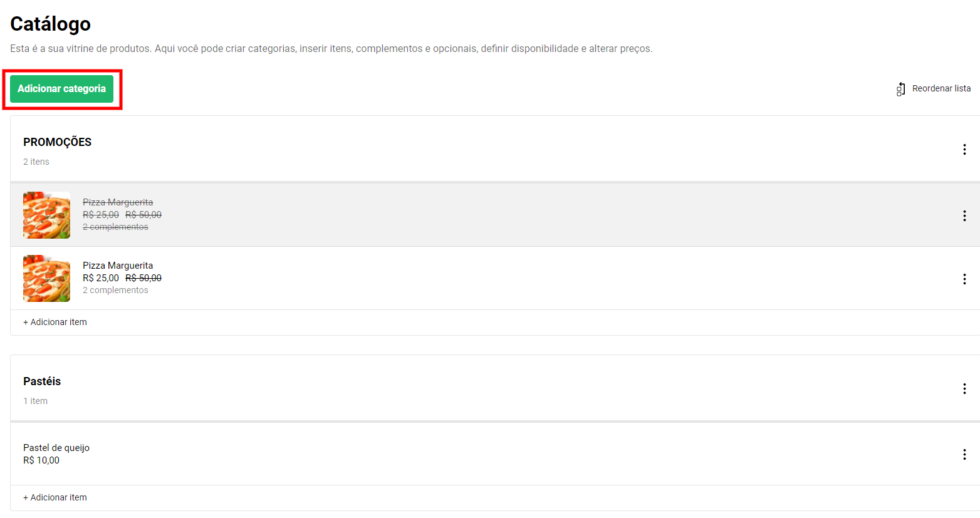Open options menu for the active Pizza Marguerita
This screenshot has height=518, width=980.
tap(964, 279)
